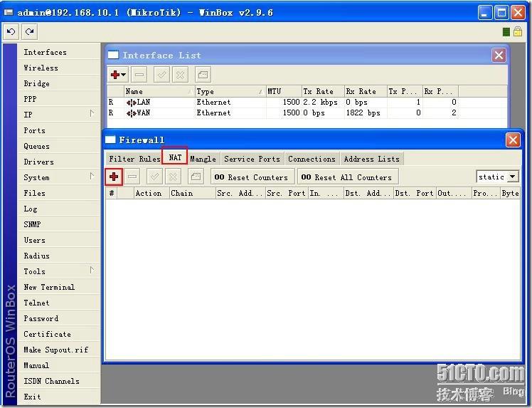This screenshot has height=408, width=532.
Task: Add new interface with red plus in Interface List
Action: pos(118,74)
